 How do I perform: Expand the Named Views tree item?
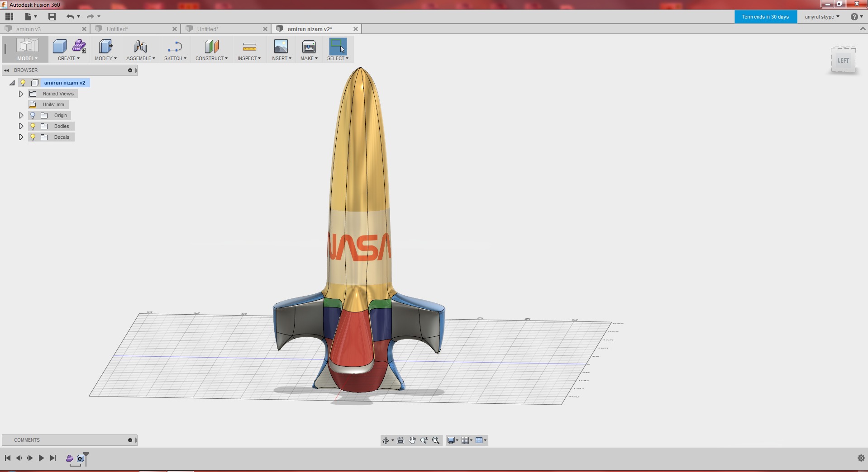tap(20, 94)
